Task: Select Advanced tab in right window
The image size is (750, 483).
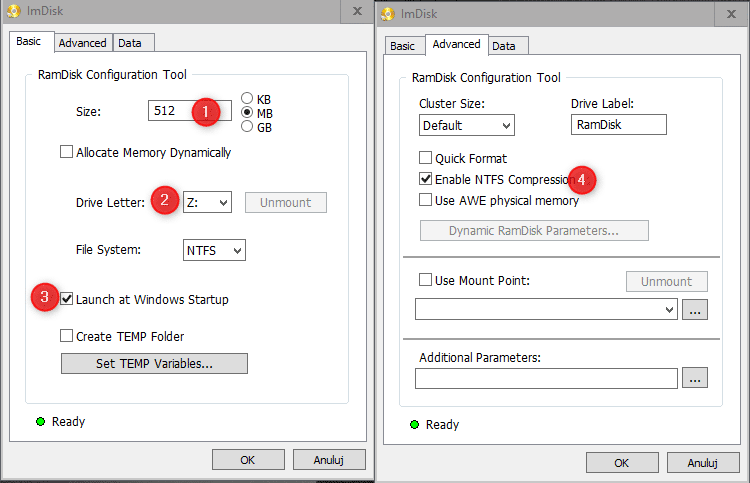Action: click(x=457, y=44)
